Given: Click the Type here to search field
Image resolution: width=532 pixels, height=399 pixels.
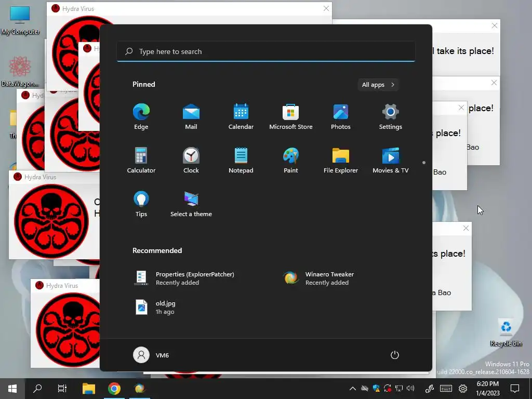Looking at the screenshot, I should pyautogui.click(x=266, y=51).
